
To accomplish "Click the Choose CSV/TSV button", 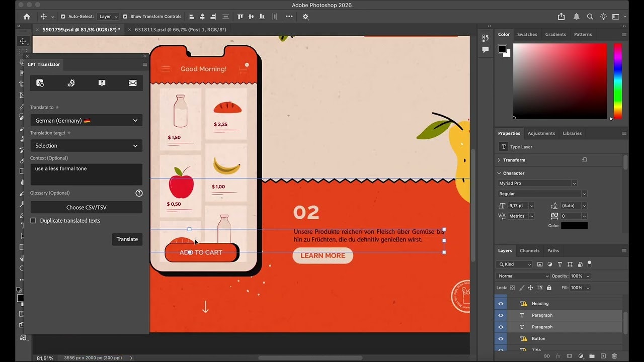I will (x=86, y=207).
